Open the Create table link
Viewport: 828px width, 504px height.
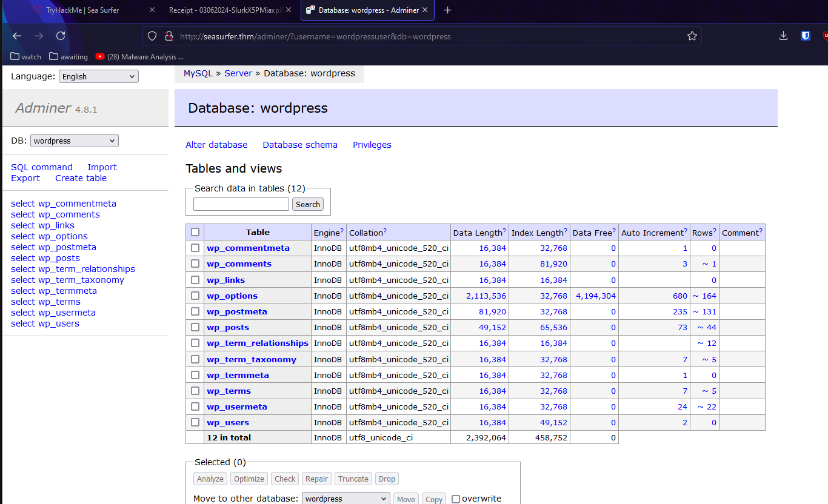81,178
